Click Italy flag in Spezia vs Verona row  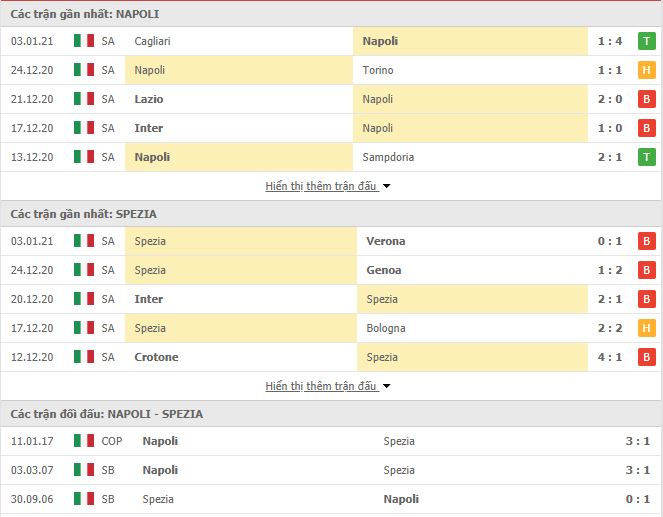pos(84,241)
